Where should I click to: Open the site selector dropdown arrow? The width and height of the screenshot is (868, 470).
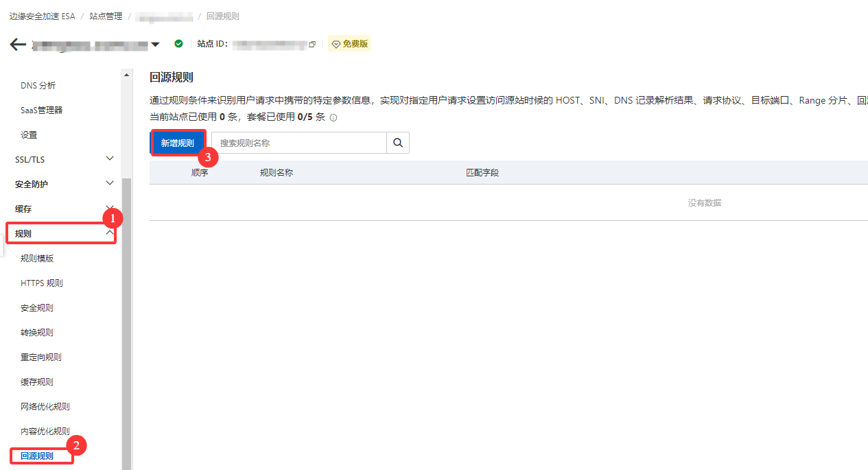click(155, 45)
